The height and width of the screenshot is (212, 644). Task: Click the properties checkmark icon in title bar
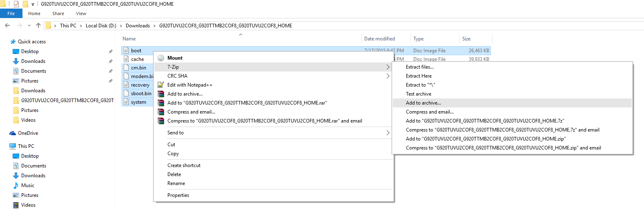point(16,4)
